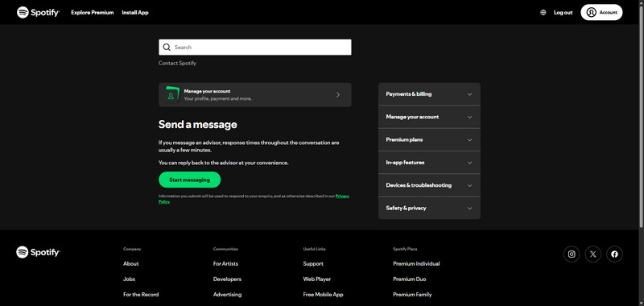644x306 pixels.
Task: Open the Advertising footer link
Action: (x=227, y=295)
